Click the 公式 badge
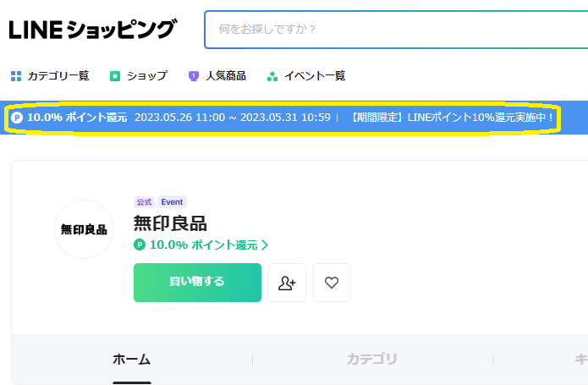Screen dimensions: 588x385 144,202
